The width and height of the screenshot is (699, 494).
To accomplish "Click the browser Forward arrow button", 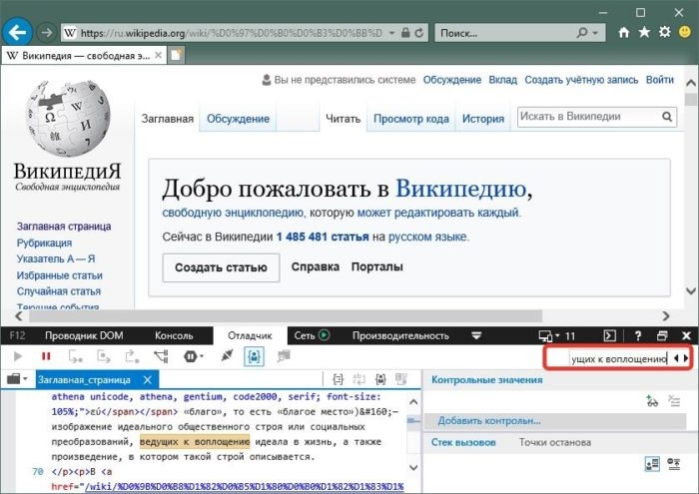I will click(x=45, y=33).
